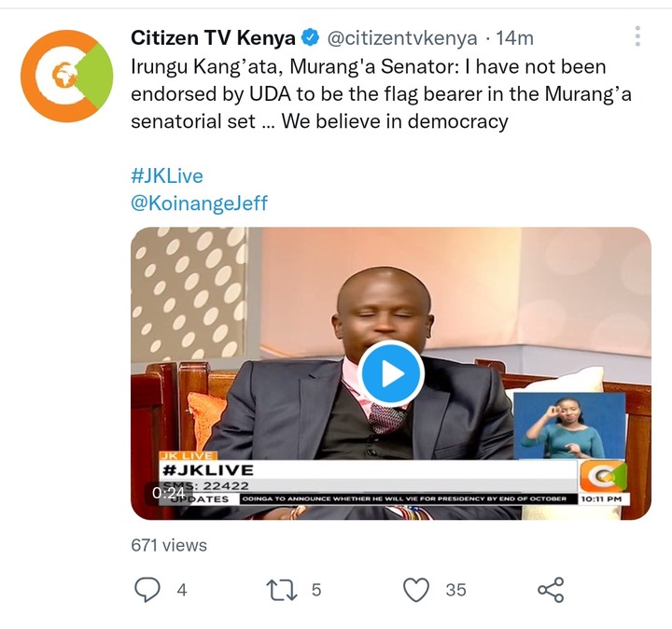Open the @KoinangeJeff mention
This screenshot has height=629, width=672.
(200, 203)
